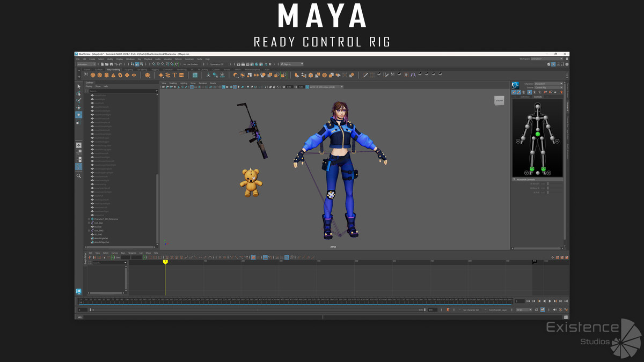Select the polygon Cube tool in the shelf
The height and width of the screenshot is (362, 644).
(x=100, y=75)
